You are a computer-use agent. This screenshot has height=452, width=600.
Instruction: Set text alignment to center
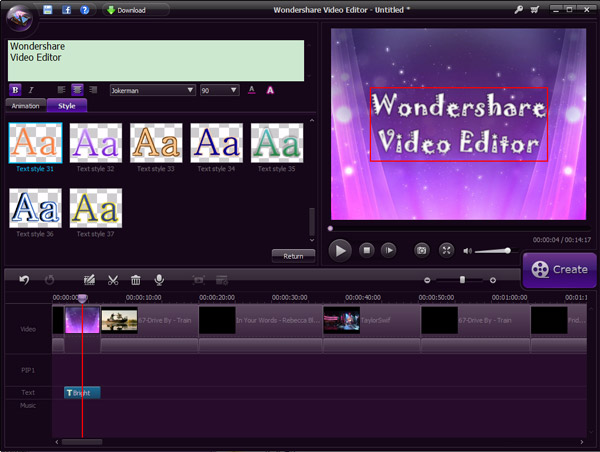tap(76, 90)
